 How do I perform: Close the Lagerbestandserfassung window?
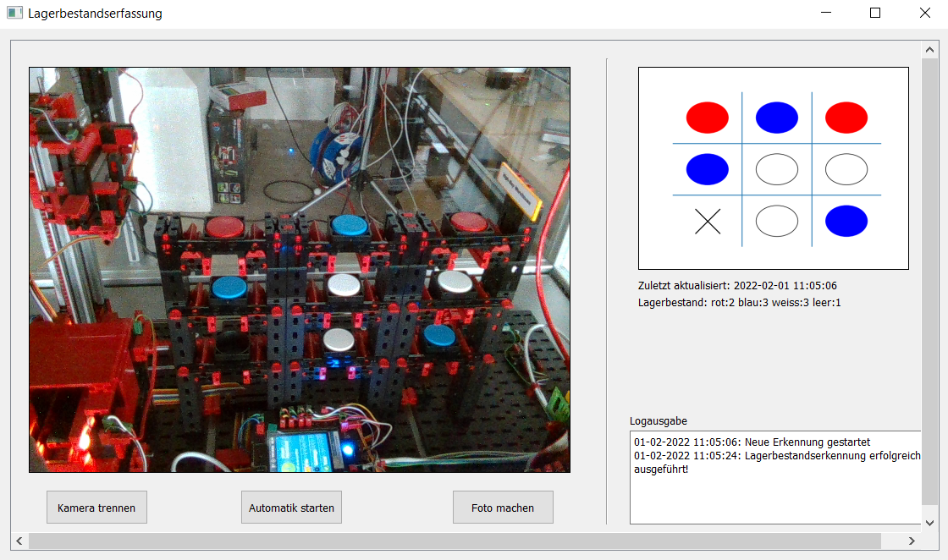click(x=924, y=13)
